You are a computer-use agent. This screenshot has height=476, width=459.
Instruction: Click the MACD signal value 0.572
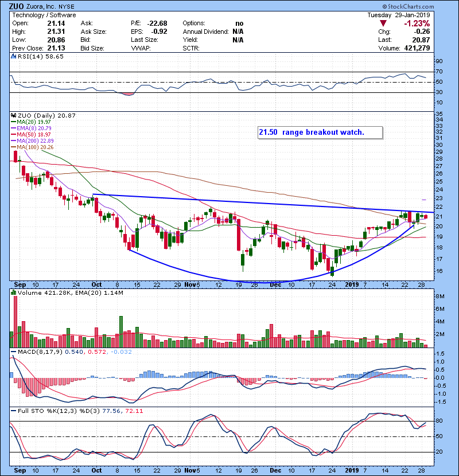[x=97, y=352]
